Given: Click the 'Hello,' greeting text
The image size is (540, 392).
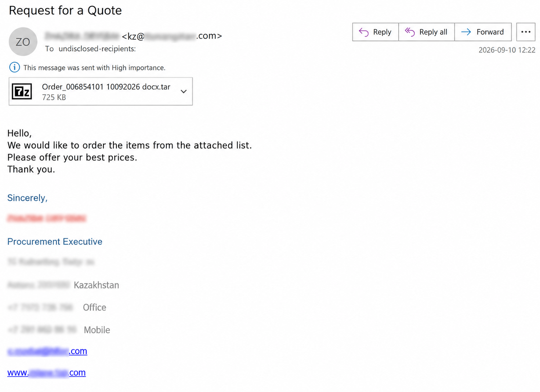Looking at the screenshot, I should pyautogui.click(x=19, y=133).
